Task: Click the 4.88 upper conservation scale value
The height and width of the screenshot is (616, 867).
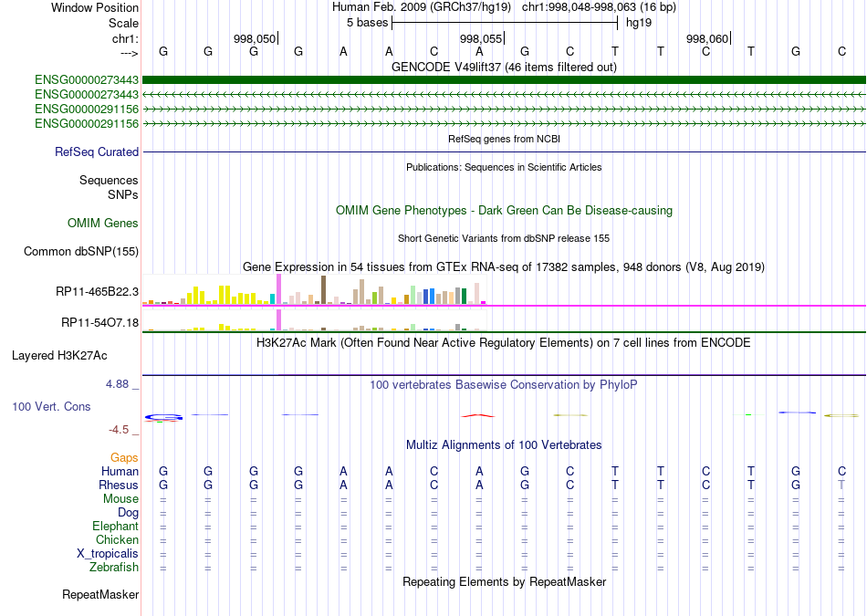Action: (x=117, y=384)
